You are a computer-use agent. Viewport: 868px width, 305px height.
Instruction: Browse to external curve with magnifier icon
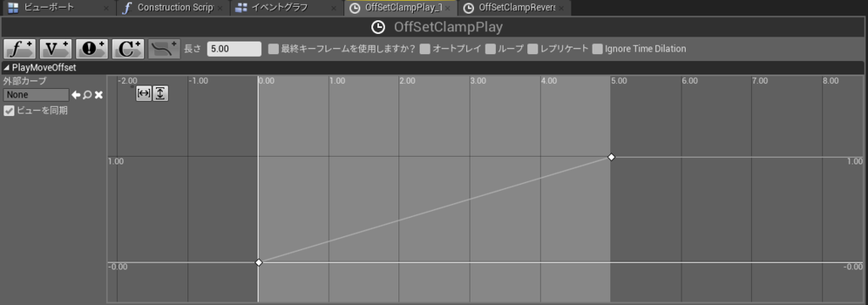click(x=87, y=95)
